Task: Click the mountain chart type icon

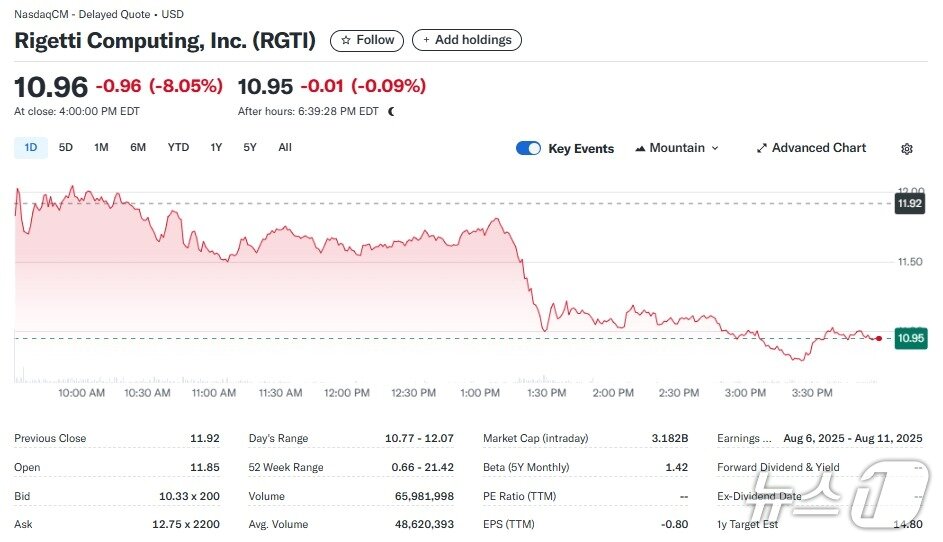Action: click(x=640, y=148)
